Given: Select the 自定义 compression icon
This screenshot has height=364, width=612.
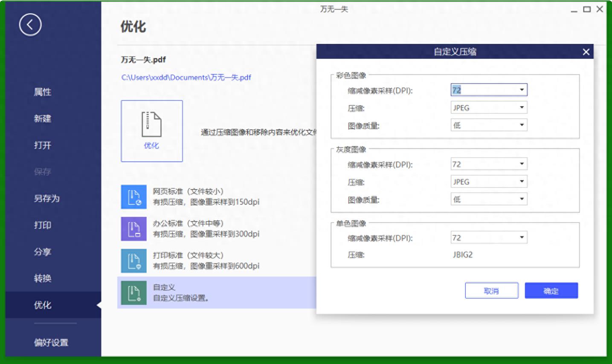Looking at the screenshot, I should (134, 293).
